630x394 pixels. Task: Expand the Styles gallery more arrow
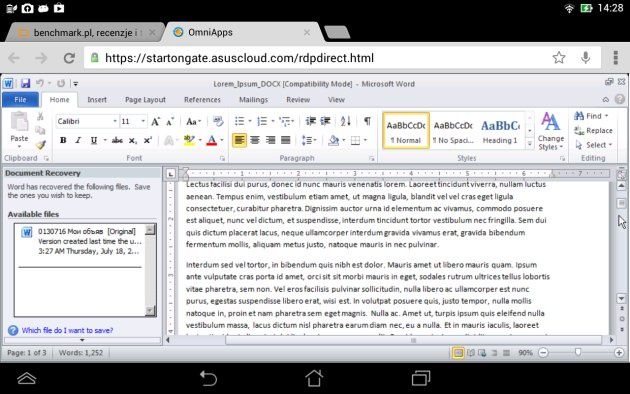pos(530,143)
